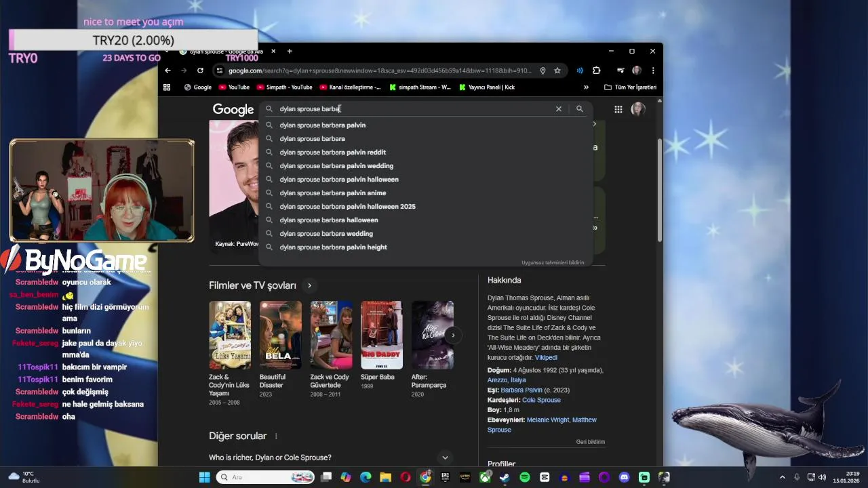Click the Chrome page vertical scrollbar
868x488 pixels.
pos(660,190)
